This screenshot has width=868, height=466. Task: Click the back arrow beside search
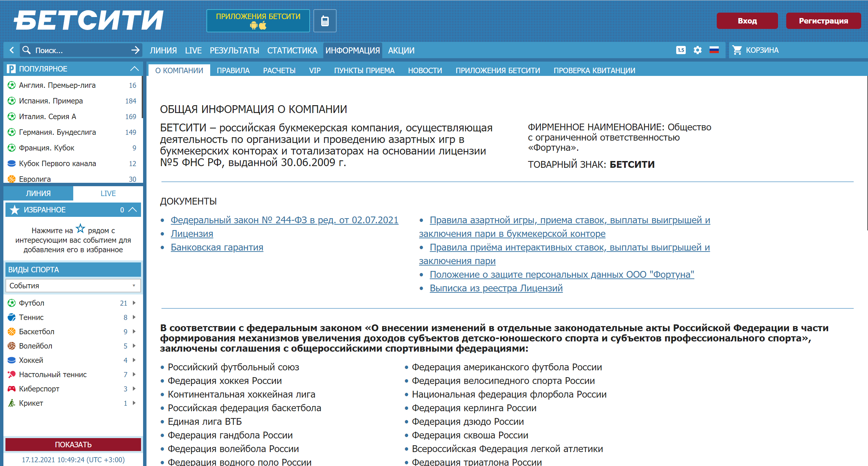point(12,50)
